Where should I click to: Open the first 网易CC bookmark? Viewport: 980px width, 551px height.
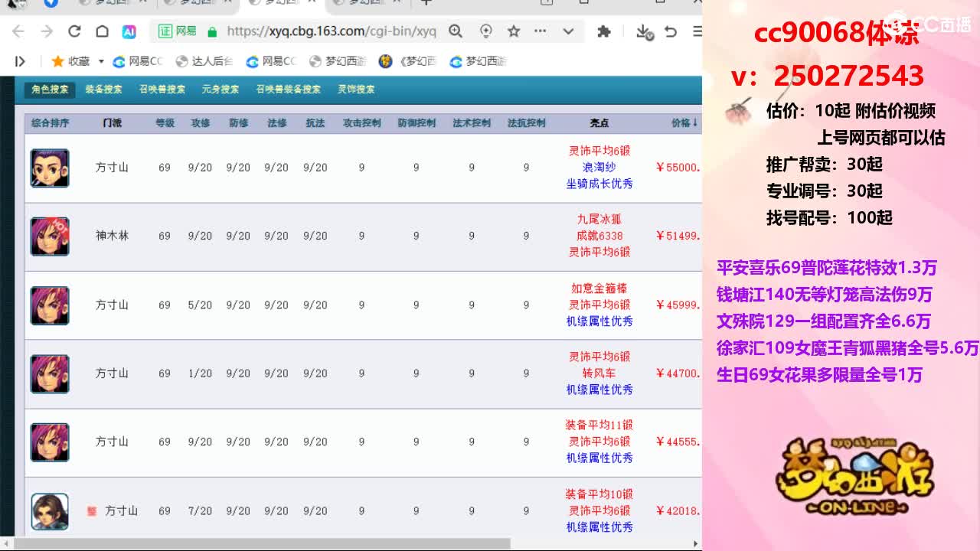tap(138, 61)
